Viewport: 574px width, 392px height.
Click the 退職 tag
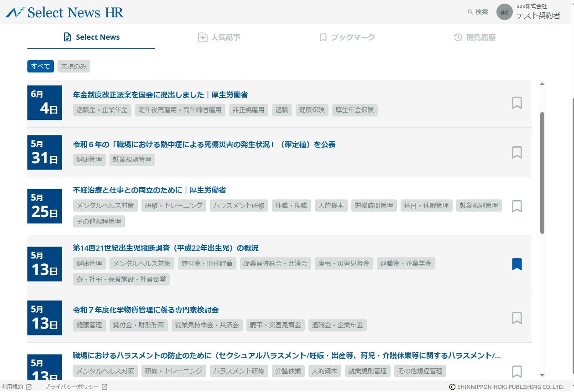(282, 110)
